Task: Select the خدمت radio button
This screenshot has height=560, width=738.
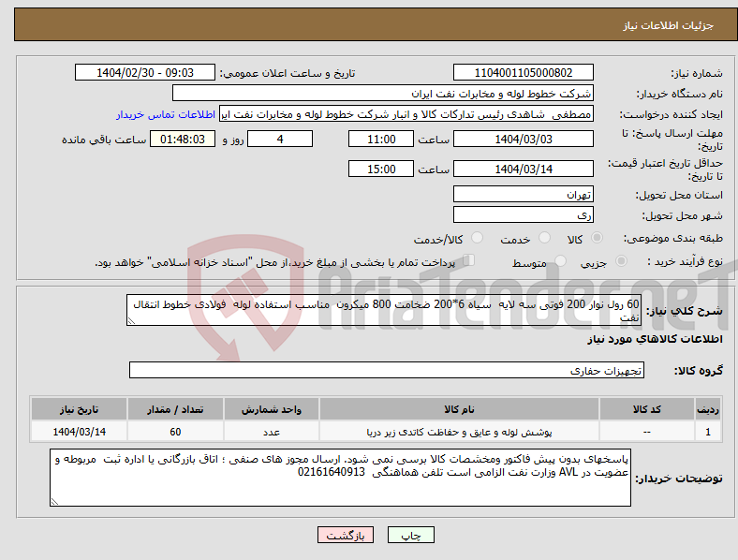Action: click(x=544, y=238)
